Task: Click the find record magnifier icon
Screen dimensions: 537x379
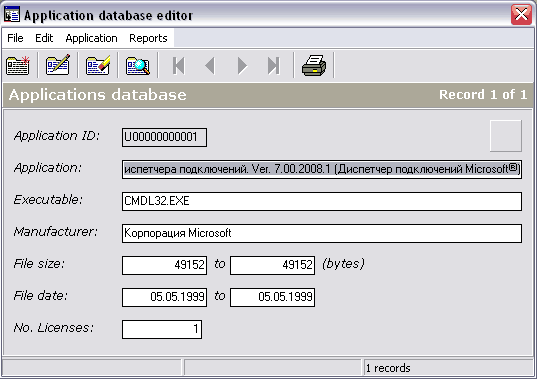Action: (138, 65)
